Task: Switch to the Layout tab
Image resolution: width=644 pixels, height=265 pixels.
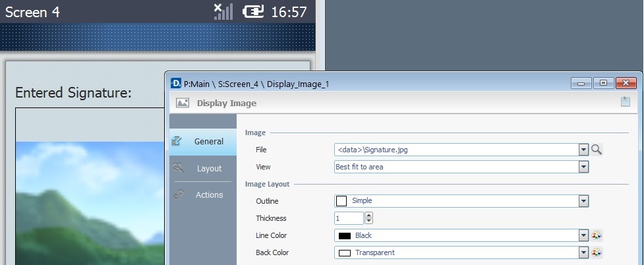Action: click(x=203, y=169)
